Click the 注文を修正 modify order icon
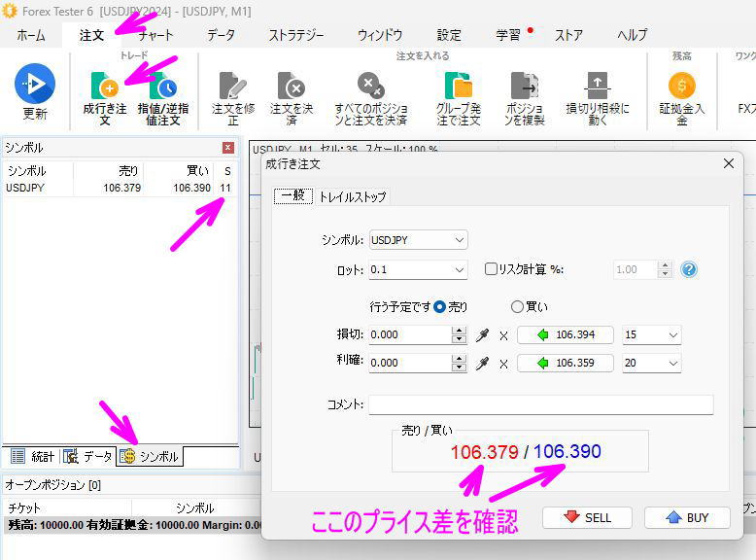Viewport: 756px width, 560px height. [x=233, y=86]
